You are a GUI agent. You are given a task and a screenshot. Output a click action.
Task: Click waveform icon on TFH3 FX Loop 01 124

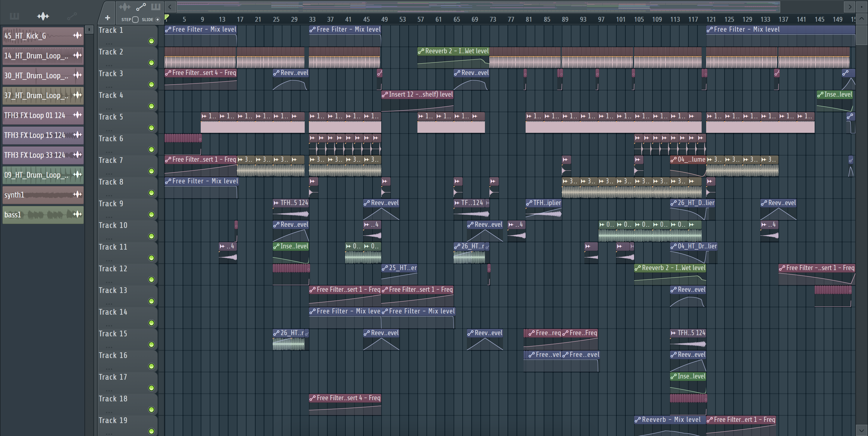click(x=77, y=115)
